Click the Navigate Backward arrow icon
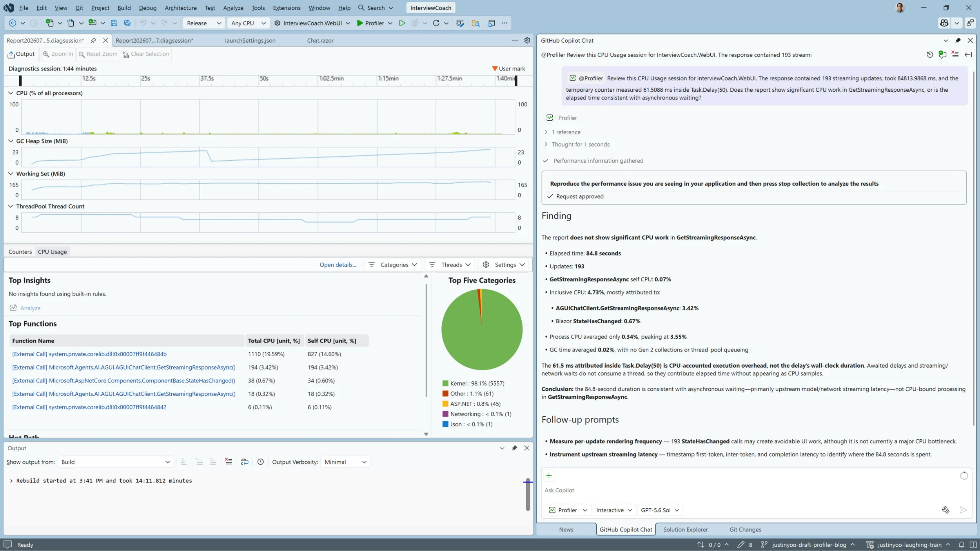The height and width of the screenshot is (551, 980). point(12,23)
